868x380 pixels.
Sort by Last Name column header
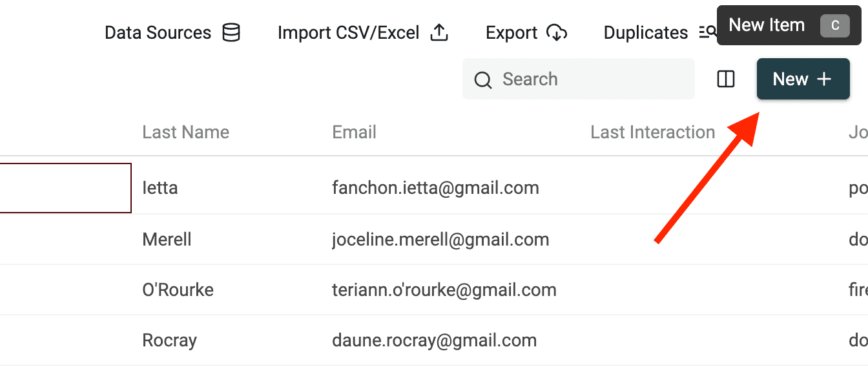pyautogui.click(x=186, y=132)
